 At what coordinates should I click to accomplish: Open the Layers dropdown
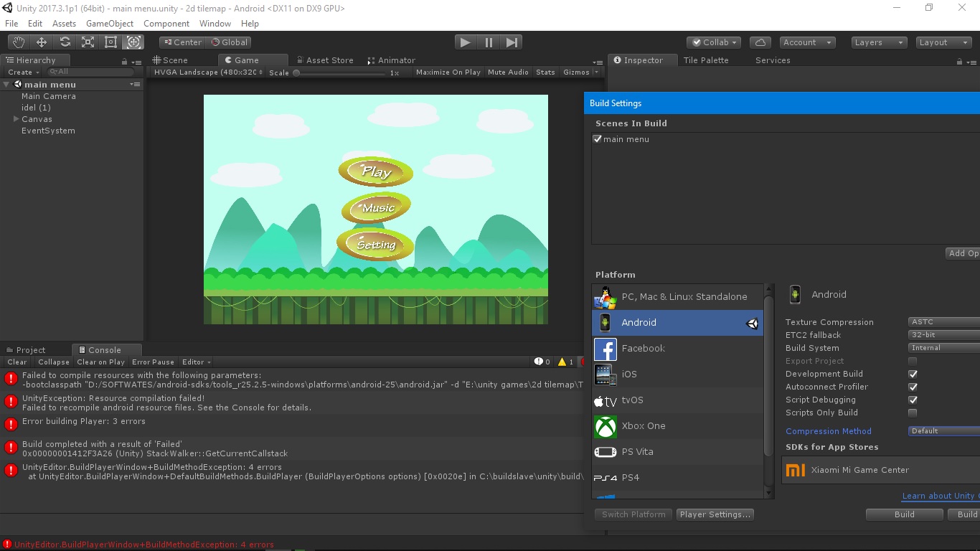pos(879,42)
